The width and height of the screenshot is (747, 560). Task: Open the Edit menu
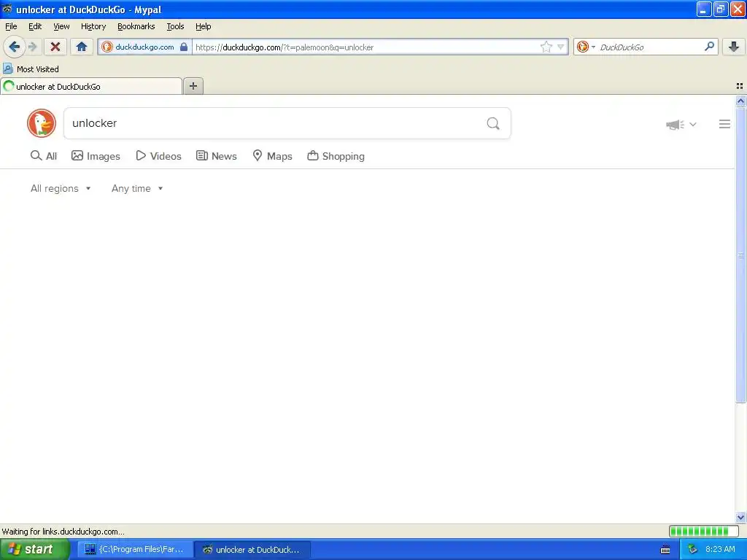click(35, 26)
